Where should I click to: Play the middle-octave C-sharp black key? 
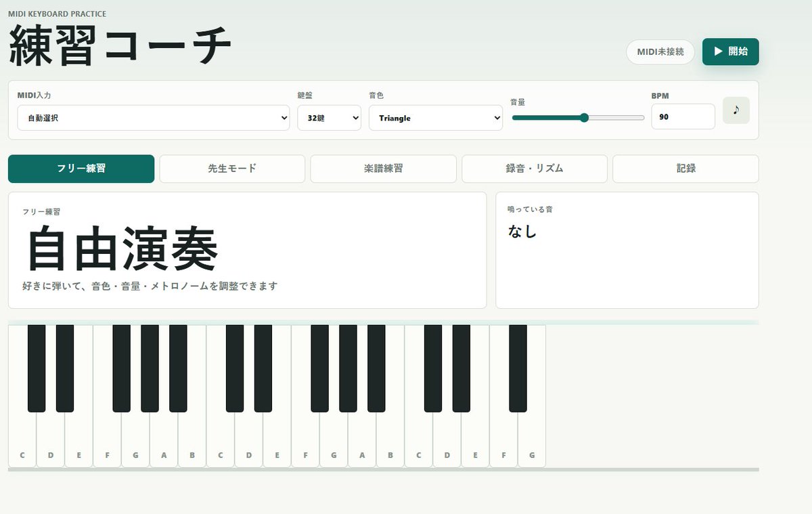pos(235,368)
